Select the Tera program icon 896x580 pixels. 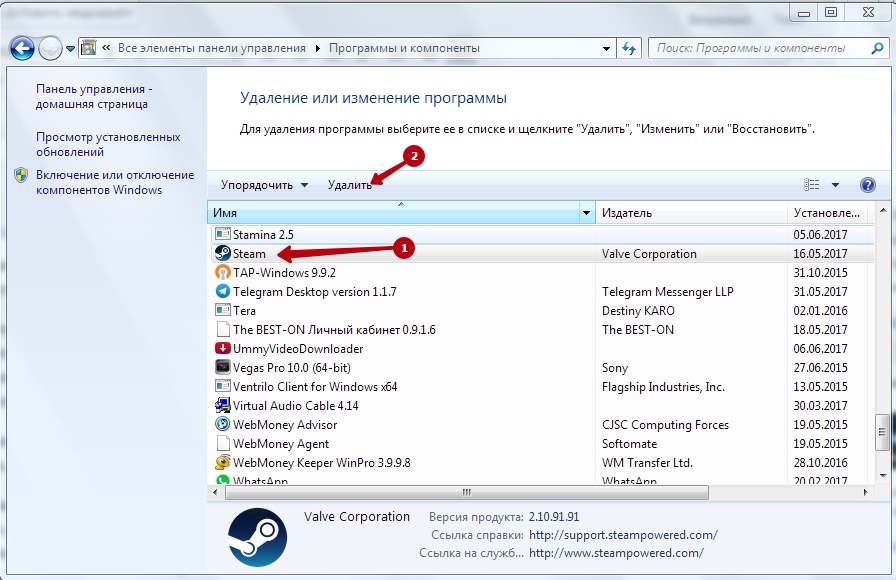[222, 310]
